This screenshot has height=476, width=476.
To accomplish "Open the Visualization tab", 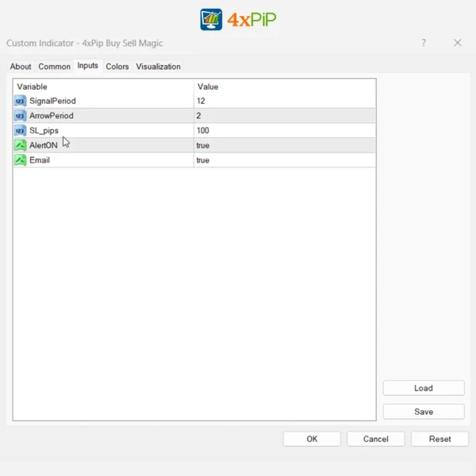I will pyautogui.click(x=158, y=67).
